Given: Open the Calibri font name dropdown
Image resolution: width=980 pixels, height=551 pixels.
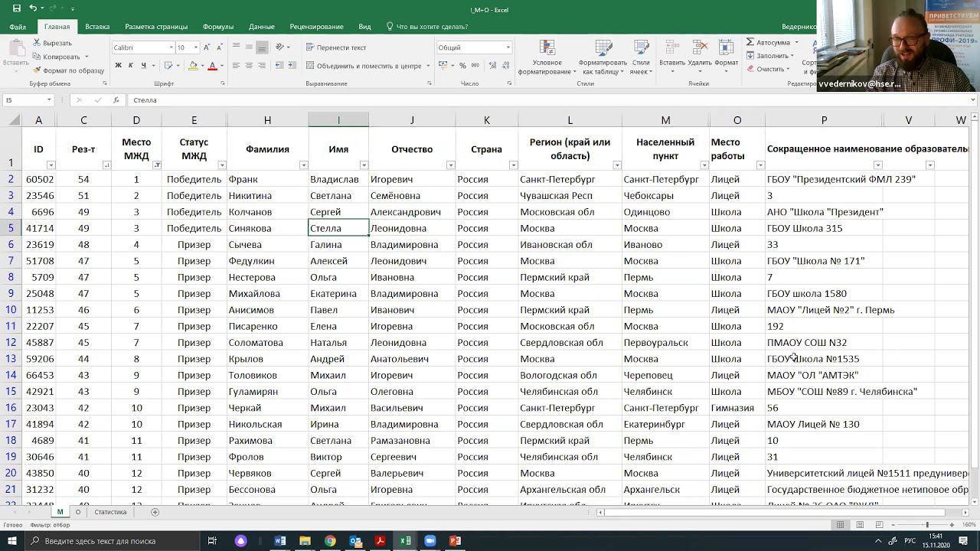Looking at the screenshot, I should click(x=171, y=47).
